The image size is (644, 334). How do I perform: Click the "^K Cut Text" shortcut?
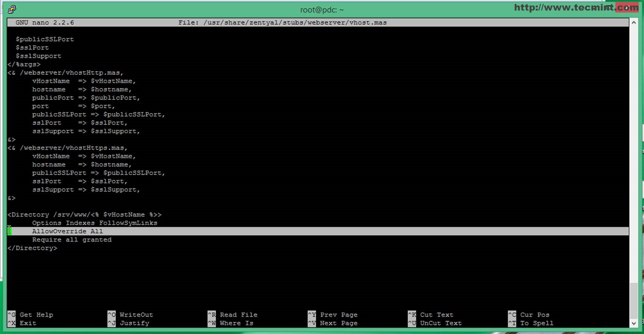click(x=431, y=315)
